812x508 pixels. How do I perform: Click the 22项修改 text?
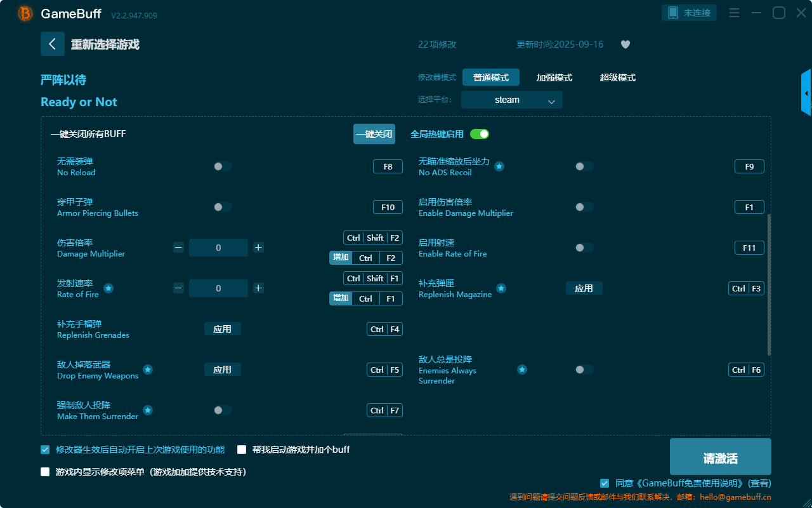(x=437, y=44)
